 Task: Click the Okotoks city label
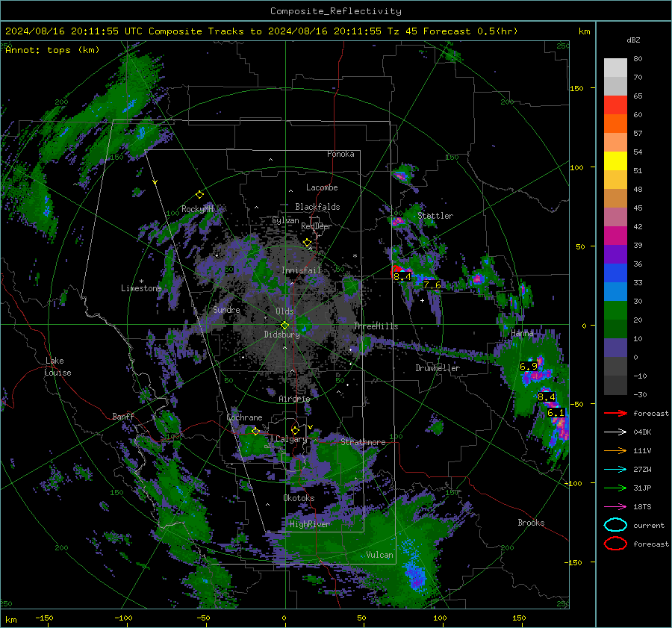pyautogui.click(x=299, y=498)
